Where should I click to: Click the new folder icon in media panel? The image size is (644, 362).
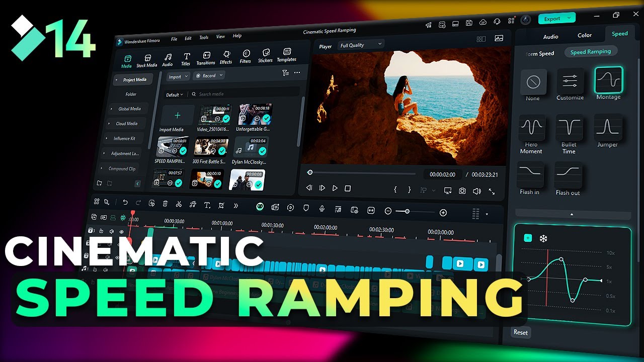click(100, 183)
